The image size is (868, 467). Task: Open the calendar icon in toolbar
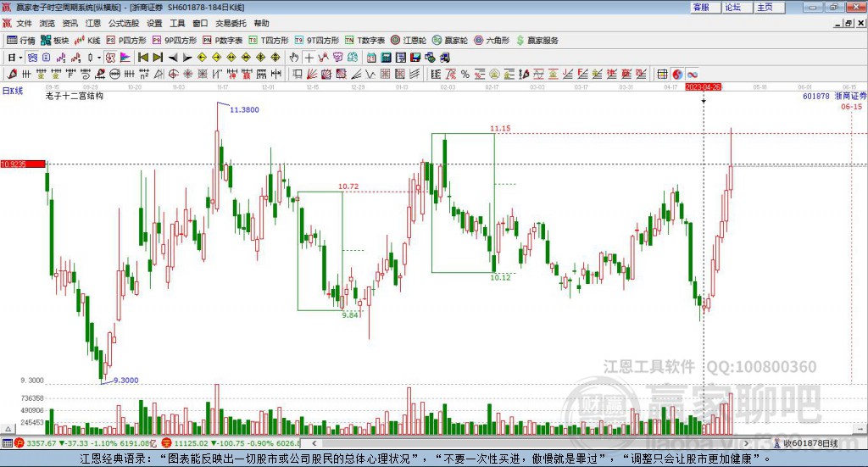point(371,58)
